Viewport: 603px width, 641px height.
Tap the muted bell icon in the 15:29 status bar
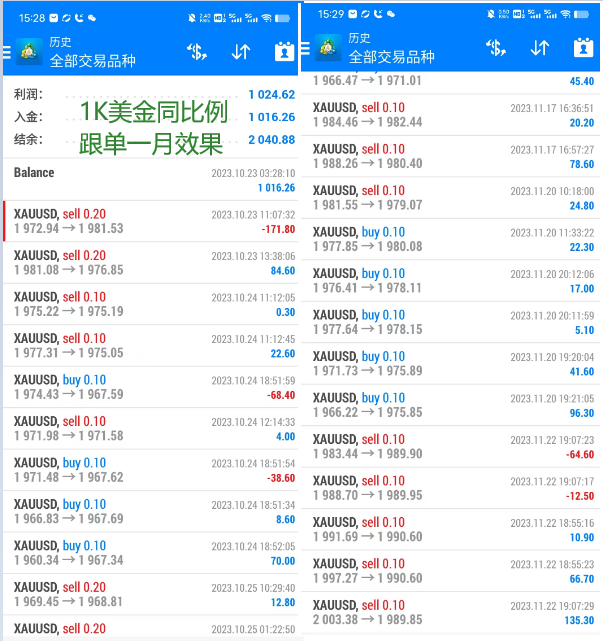(491, 14)
